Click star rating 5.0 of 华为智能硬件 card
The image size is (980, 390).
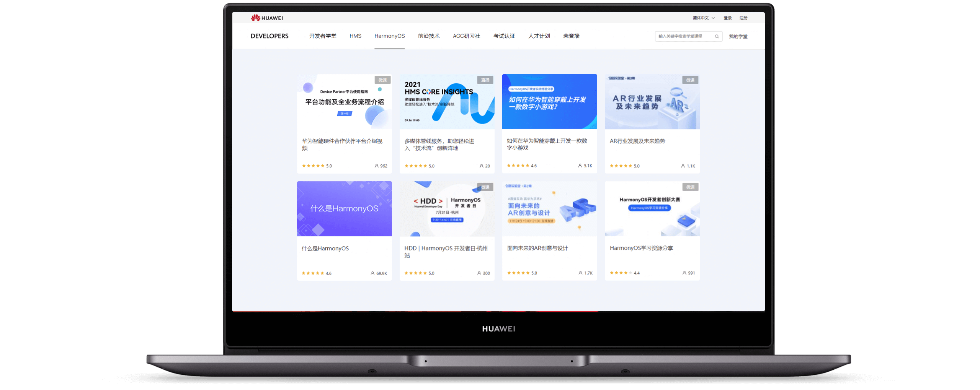coord(317,166)
